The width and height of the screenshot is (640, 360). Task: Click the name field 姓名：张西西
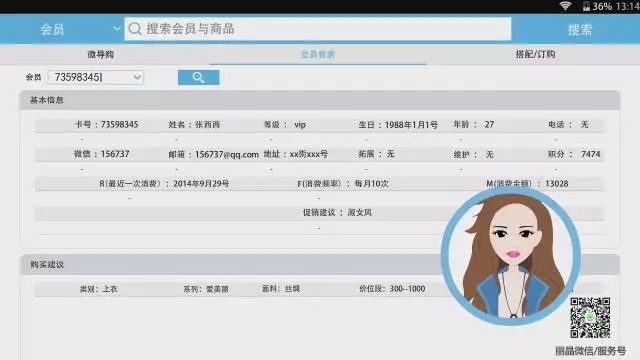(x=194, y=124)
